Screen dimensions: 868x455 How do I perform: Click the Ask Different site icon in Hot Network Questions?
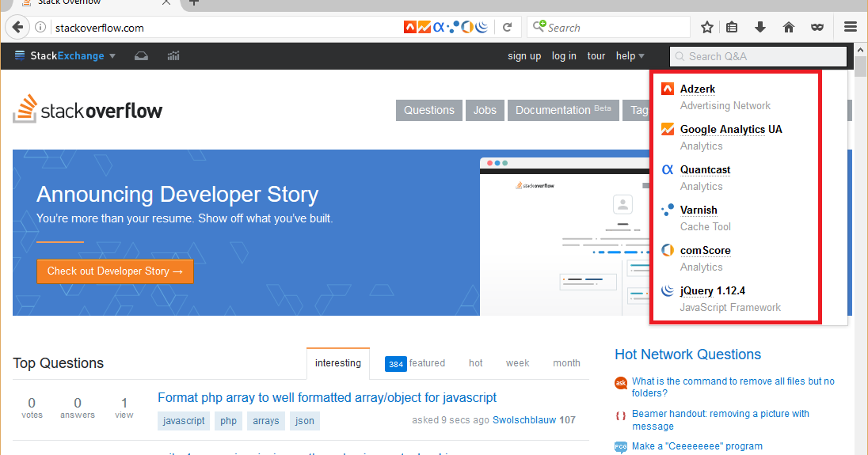click(x=621, y=383)
